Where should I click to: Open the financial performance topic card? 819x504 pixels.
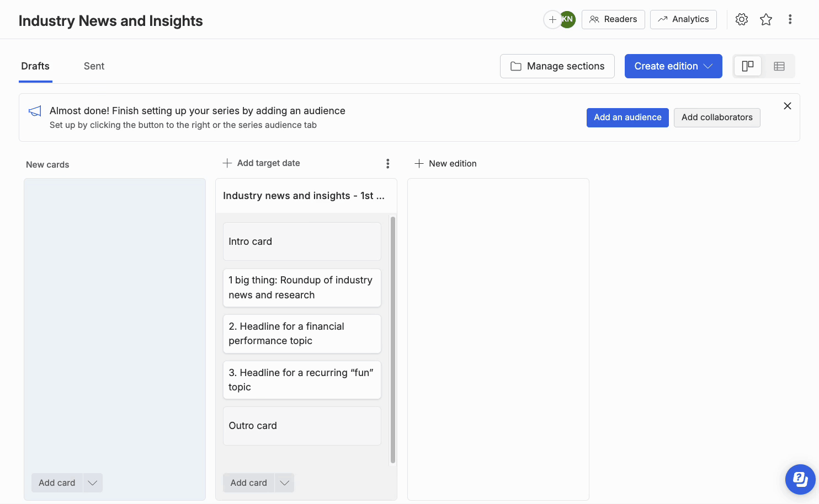point(302,334)
